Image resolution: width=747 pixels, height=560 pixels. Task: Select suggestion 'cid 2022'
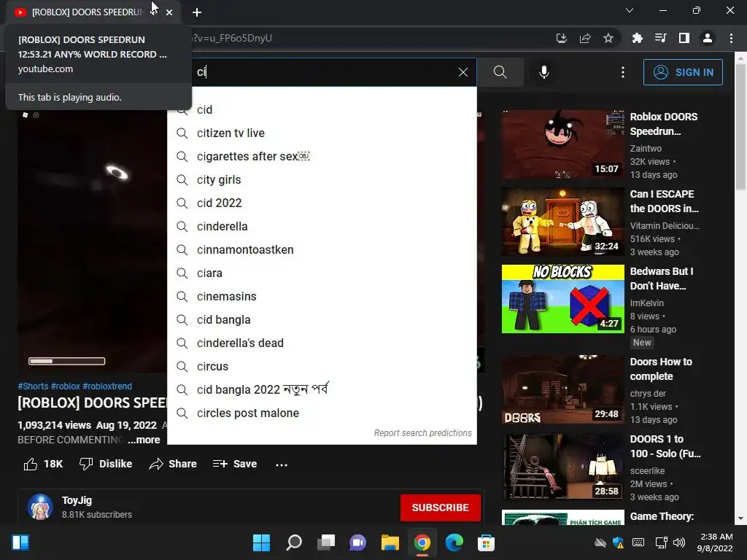tap(322, 203)
